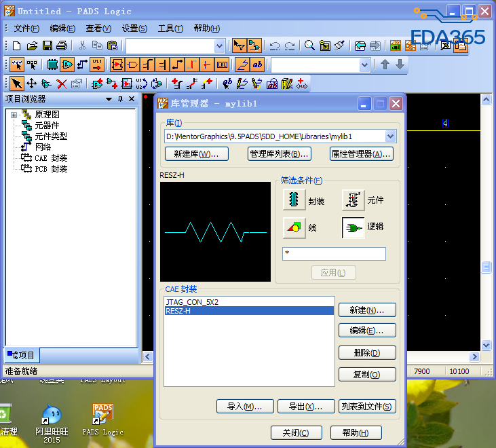Open the second toolbar combo box dropdown

365,65
